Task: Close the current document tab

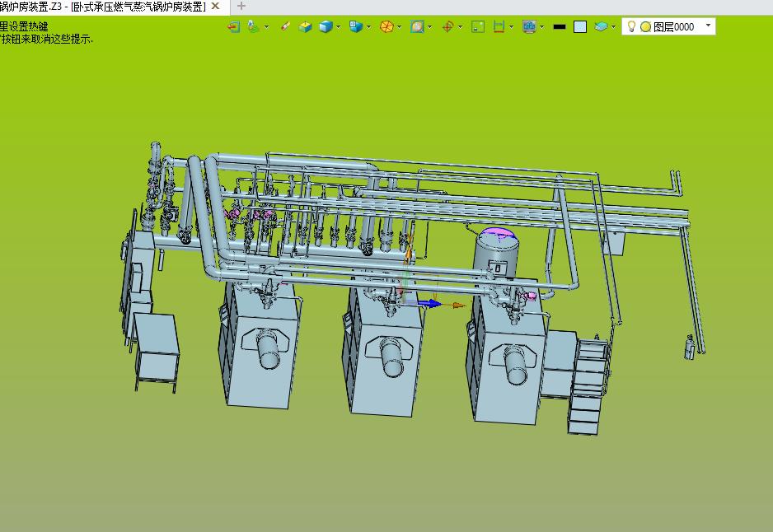Action: [x=215, y=7]
